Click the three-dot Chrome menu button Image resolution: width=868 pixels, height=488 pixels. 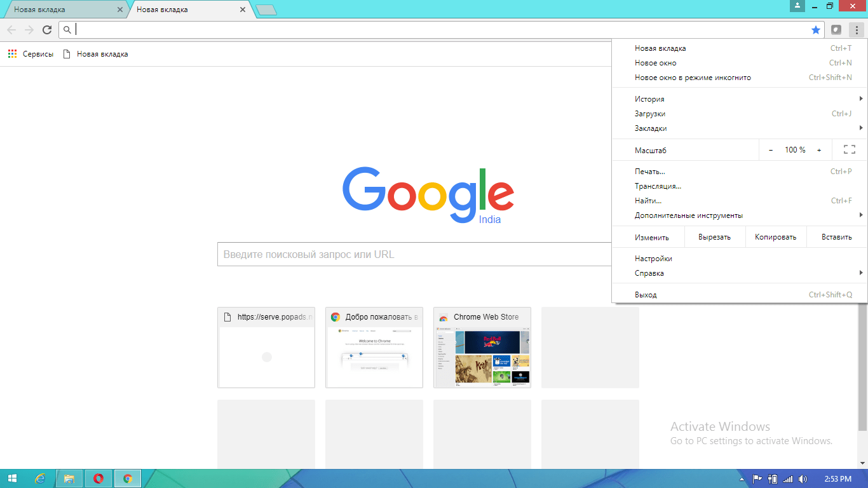click(x=857, y=30)
